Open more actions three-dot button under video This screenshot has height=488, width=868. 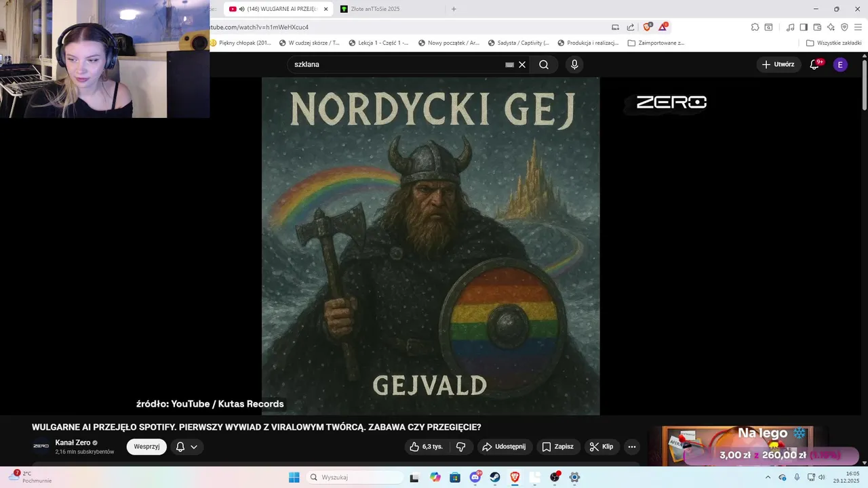(x=632, y=447)
